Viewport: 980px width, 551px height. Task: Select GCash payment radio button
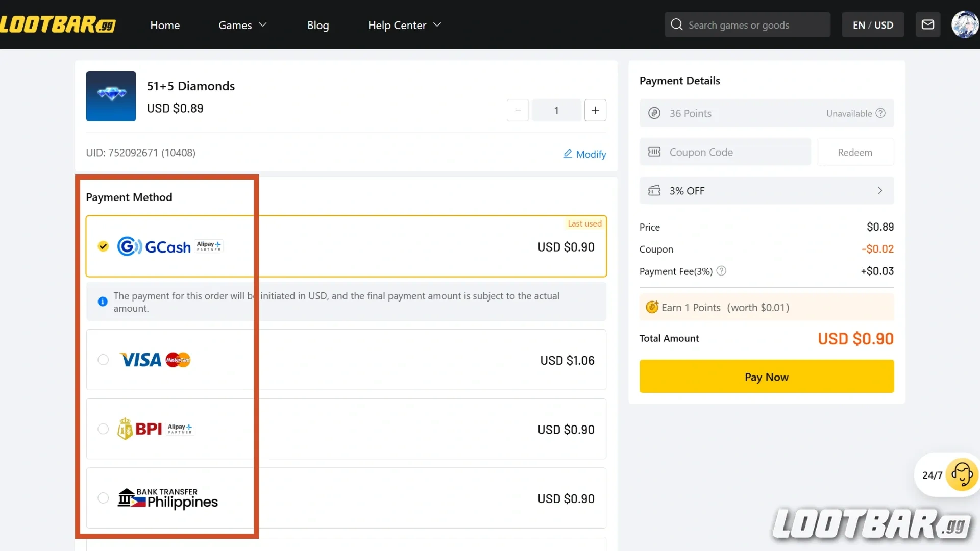click(x=103, y=246)
